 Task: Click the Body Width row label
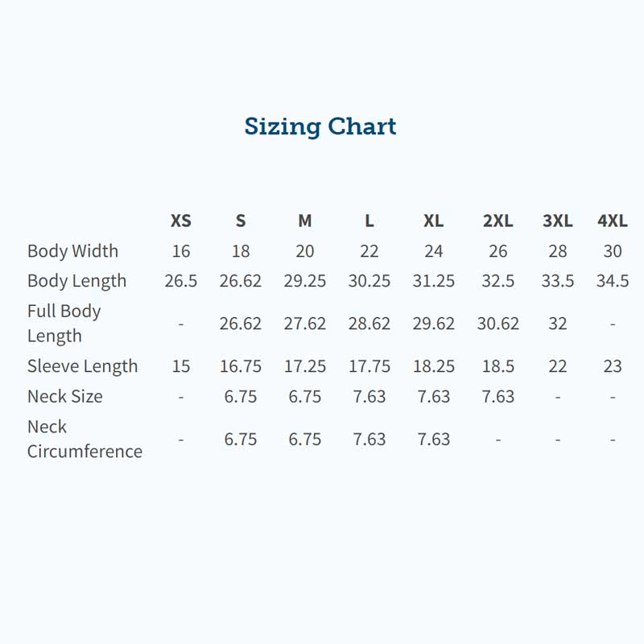coord(72,251)
